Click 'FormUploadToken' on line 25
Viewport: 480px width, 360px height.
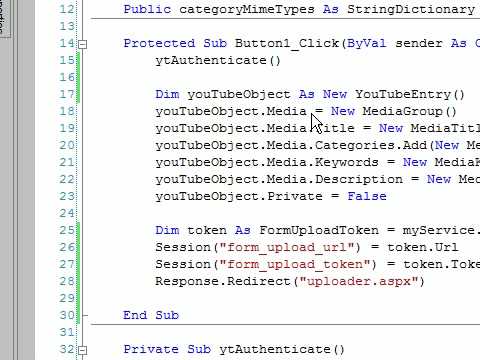coord(319,230)
